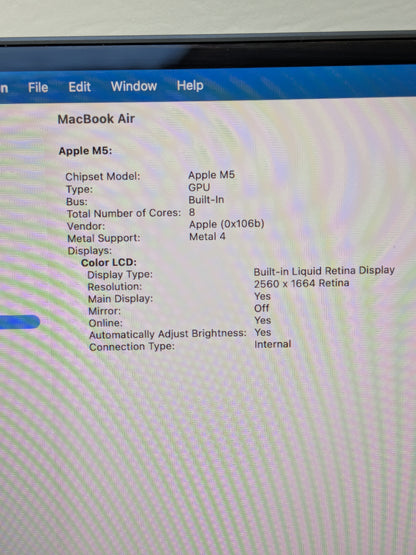Click the 'Connection Type:' label
The image size is (416, 555).
point(132,347)
